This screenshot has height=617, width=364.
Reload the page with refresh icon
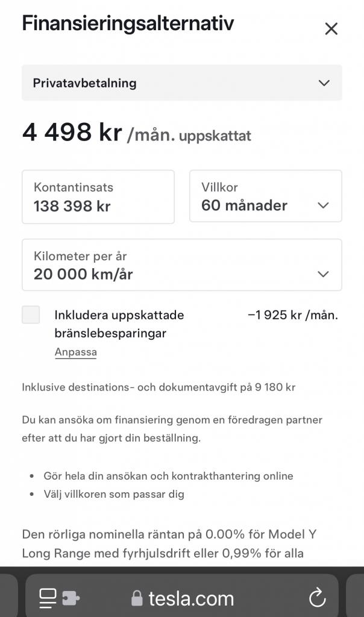317,598
